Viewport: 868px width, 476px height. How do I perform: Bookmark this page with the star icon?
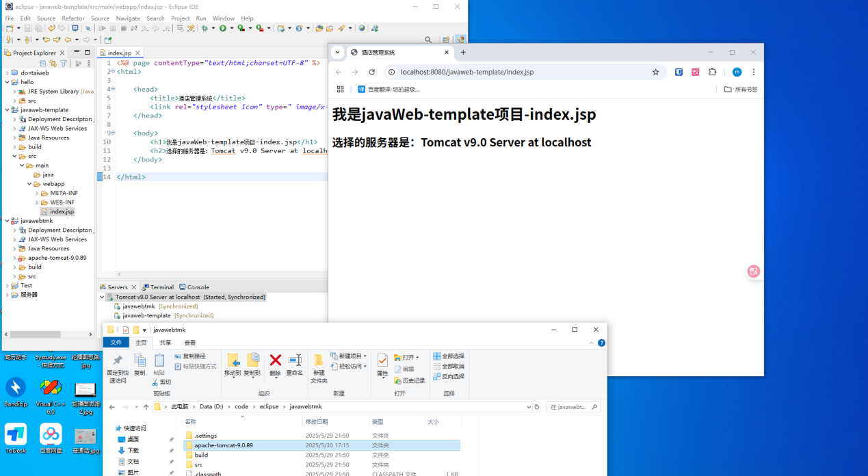coord(655,72)
